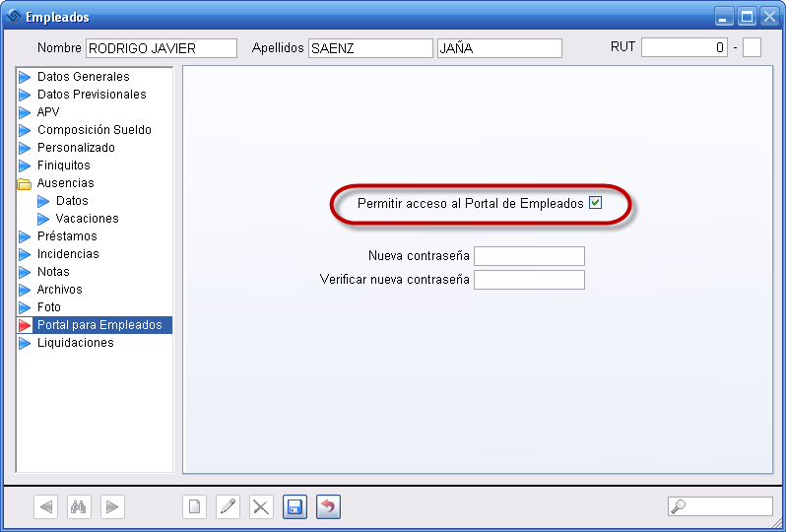Select Datos under Ausencias
786x532 pixels.
click(72, 201)
